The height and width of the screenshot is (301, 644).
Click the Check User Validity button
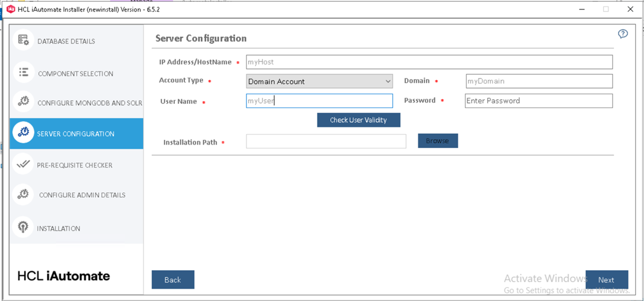pos(359,120)
